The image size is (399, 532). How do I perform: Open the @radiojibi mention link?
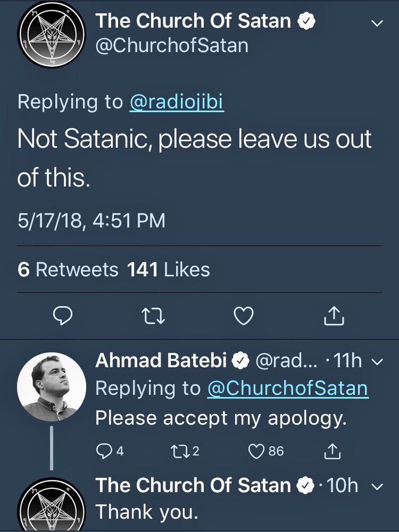(177, 102)
